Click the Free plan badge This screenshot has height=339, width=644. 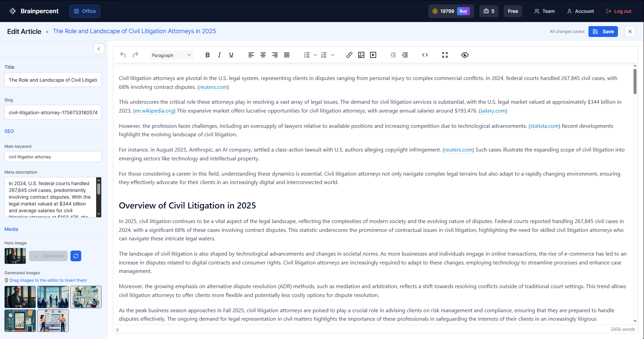click(513, 11)
